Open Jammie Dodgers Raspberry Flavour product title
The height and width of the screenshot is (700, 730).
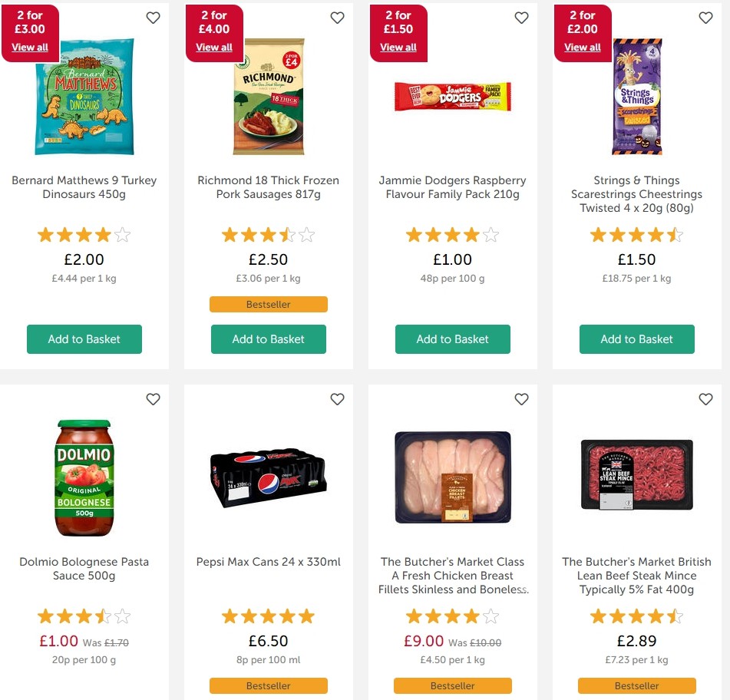coord(453,187)
